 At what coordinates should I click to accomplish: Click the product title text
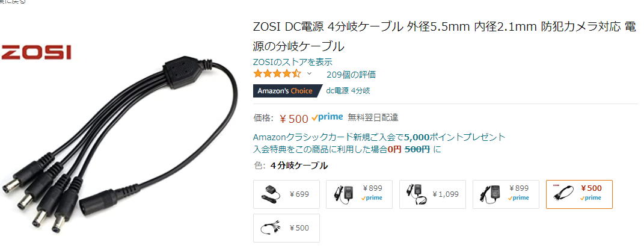(445, 37)
